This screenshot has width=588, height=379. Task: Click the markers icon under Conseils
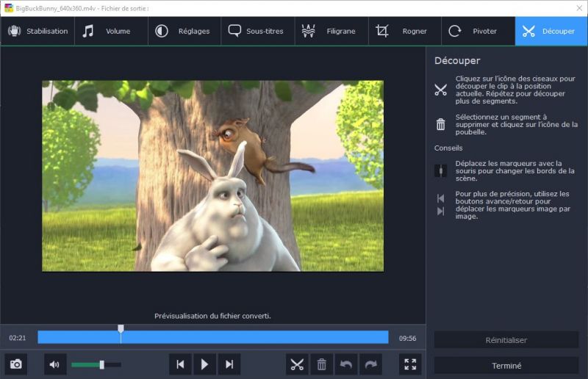click(x=440, y=171)
